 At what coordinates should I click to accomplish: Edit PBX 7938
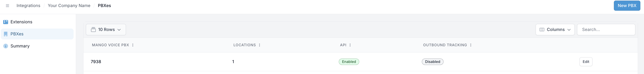(586, 62)
